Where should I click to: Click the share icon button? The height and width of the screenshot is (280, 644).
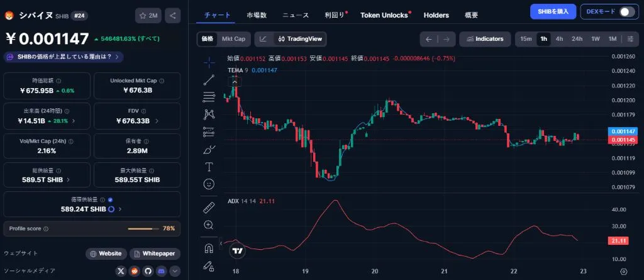pyautogui.click(x=173, y=16)
